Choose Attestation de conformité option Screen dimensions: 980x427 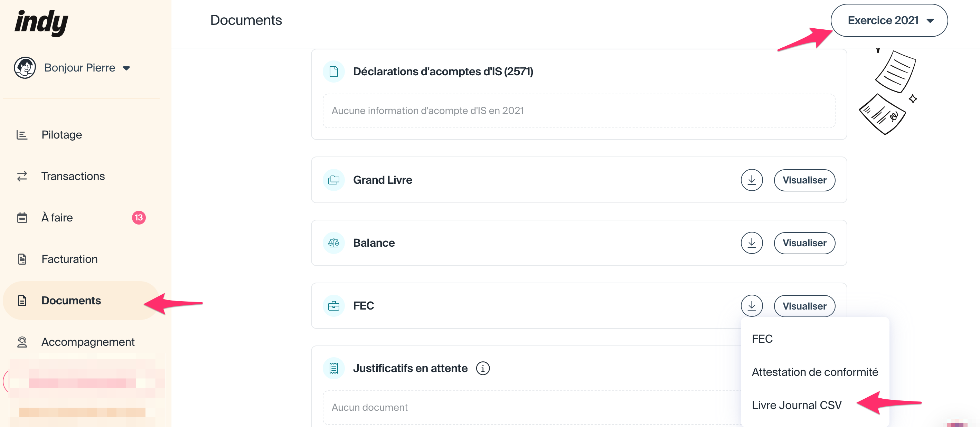814,372
